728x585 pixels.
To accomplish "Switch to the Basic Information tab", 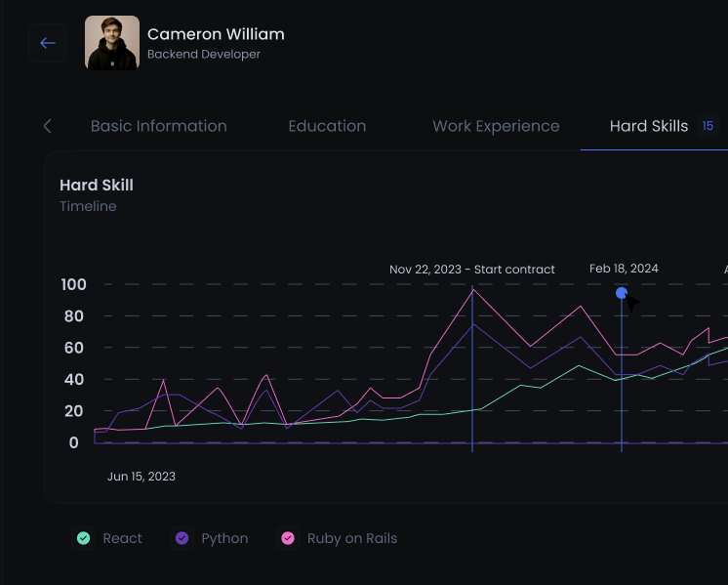I will (x=158, y=126).
